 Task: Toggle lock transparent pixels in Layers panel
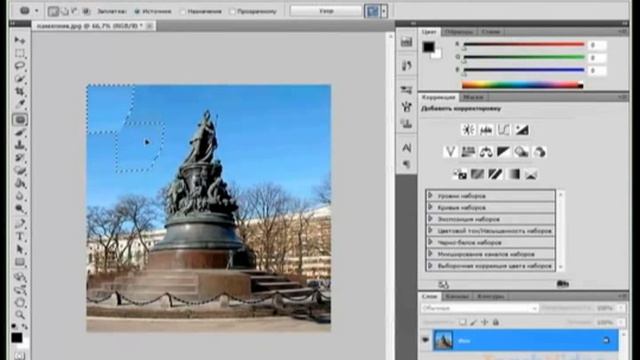coord(462,322)
